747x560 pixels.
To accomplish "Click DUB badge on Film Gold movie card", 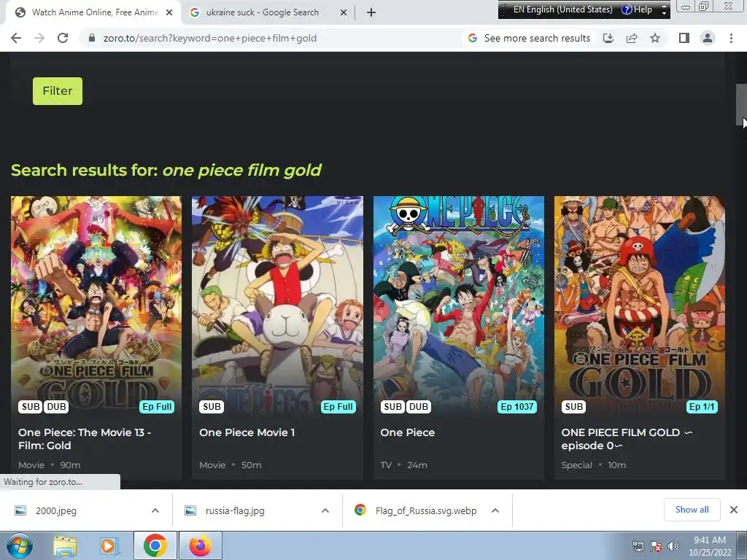I will [56, 407].
